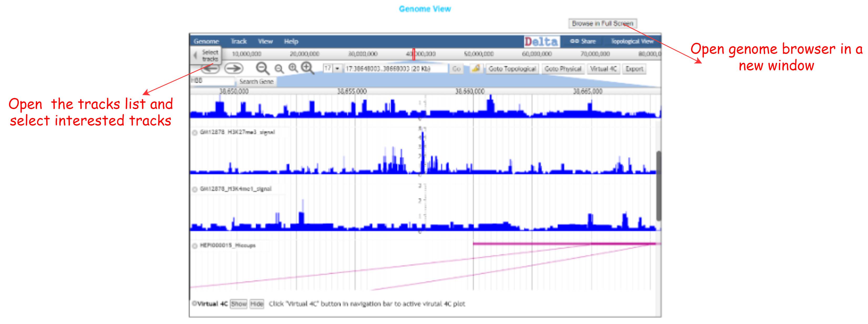Open the Track menu
Image resolution: width=868 pixels, height=324 pixels.
(239, 42)
